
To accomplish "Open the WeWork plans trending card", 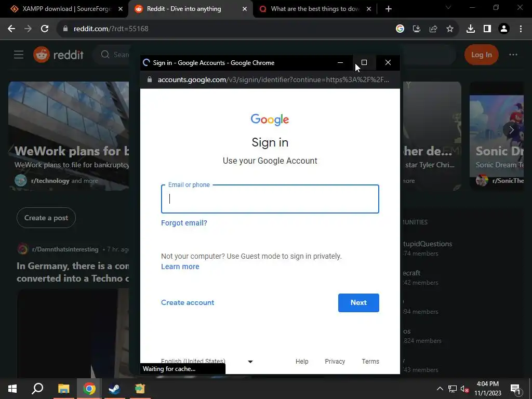I will point(69,136).
